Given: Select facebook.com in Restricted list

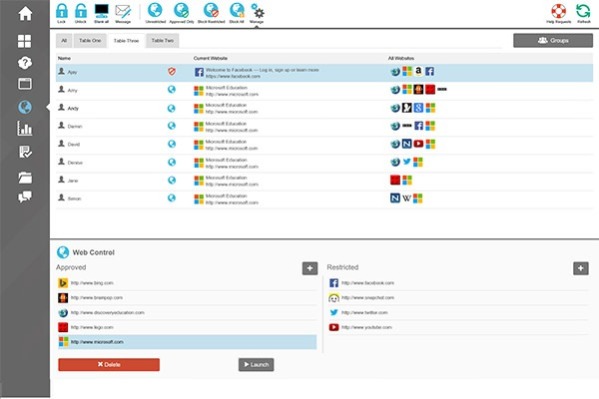Looking at the screenshot, I should [x=458, y=283].
